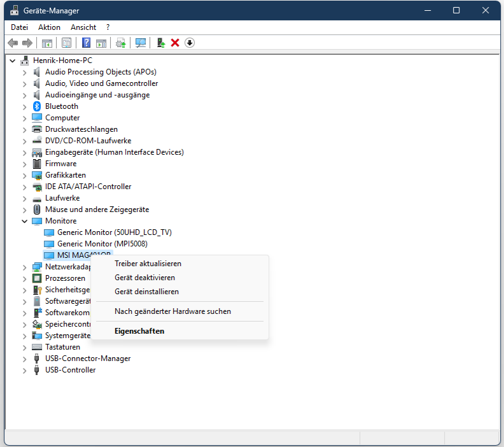Click the Tastaturen keyboard icon
This screenshot has width=504, height=447.
pyautogui.click(x=37, y=347)
